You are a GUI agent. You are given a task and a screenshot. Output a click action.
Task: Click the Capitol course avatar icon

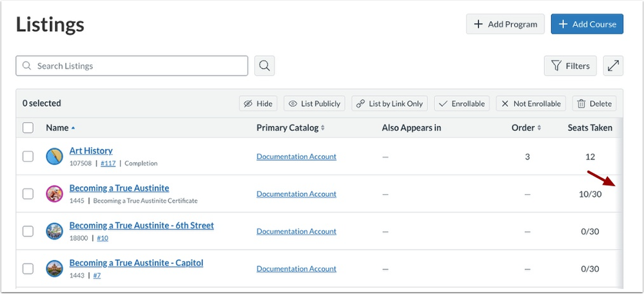55,269
